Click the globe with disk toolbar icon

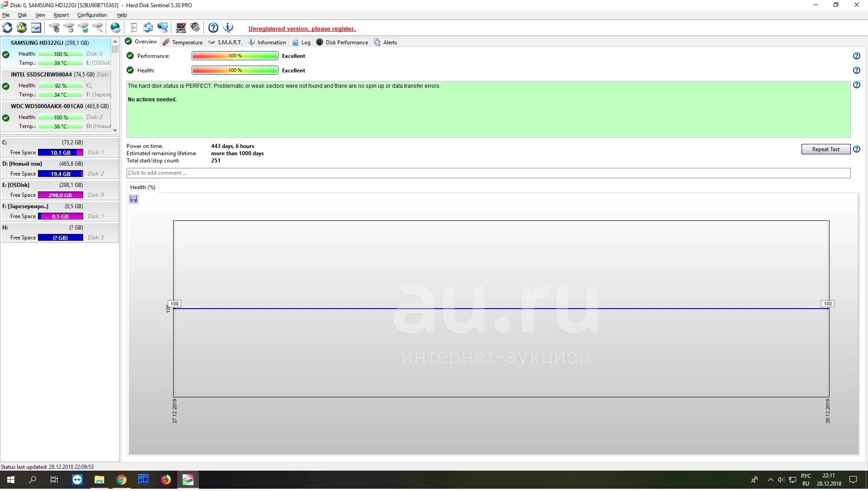point(116,28)
